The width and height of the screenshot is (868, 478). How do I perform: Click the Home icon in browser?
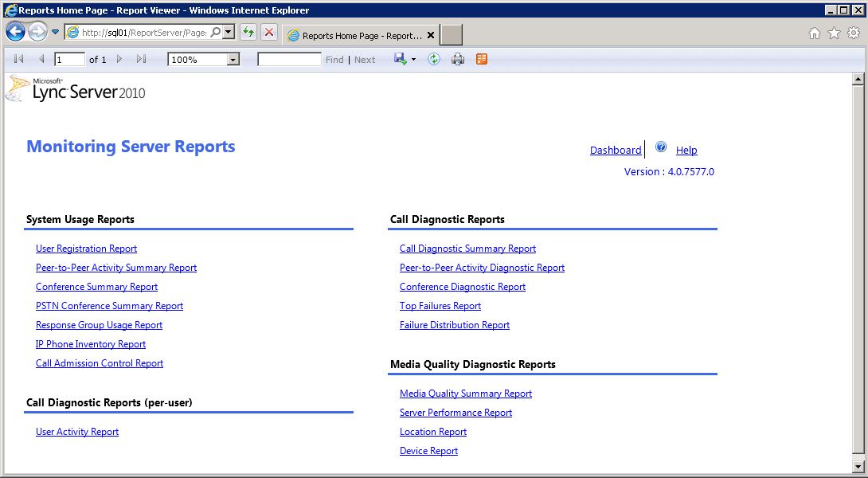(815, 33)
